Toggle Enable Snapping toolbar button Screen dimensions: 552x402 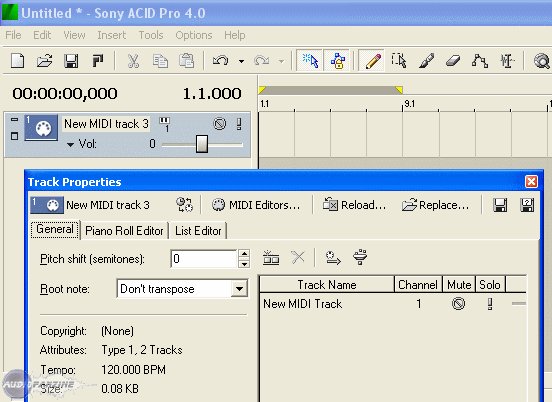pyautogui.click(x=309, y=61)
